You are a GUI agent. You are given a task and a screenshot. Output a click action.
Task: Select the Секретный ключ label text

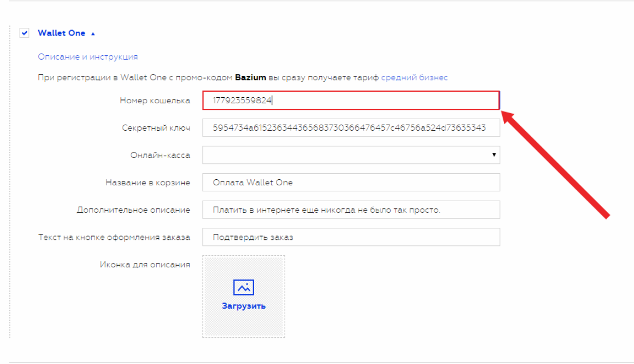pos(156,128)
